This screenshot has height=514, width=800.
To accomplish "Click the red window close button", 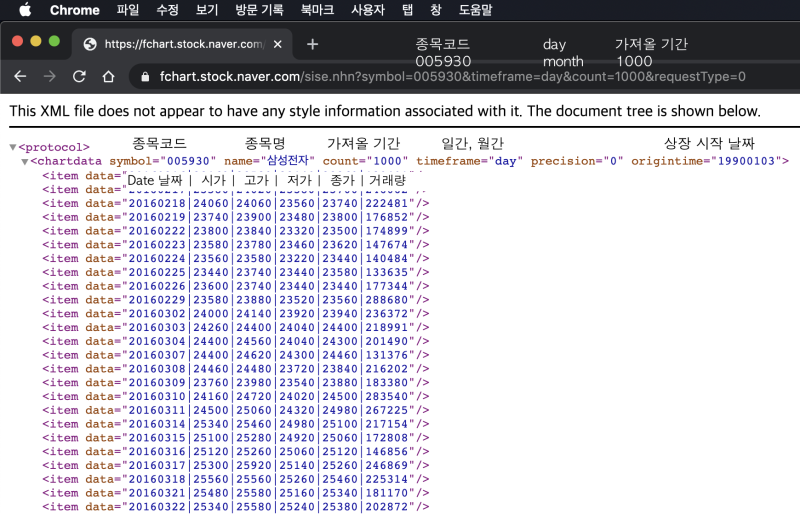I will click(17, 41).
